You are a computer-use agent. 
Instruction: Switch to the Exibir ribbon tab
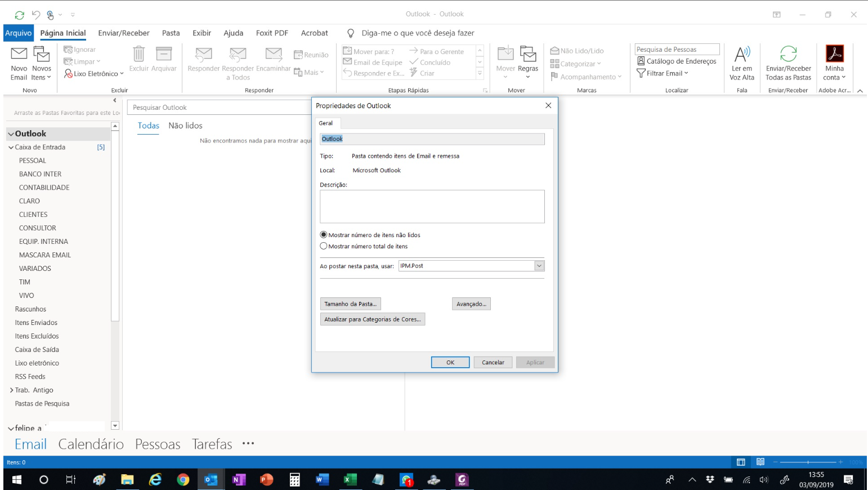click(x=202, y=33)
